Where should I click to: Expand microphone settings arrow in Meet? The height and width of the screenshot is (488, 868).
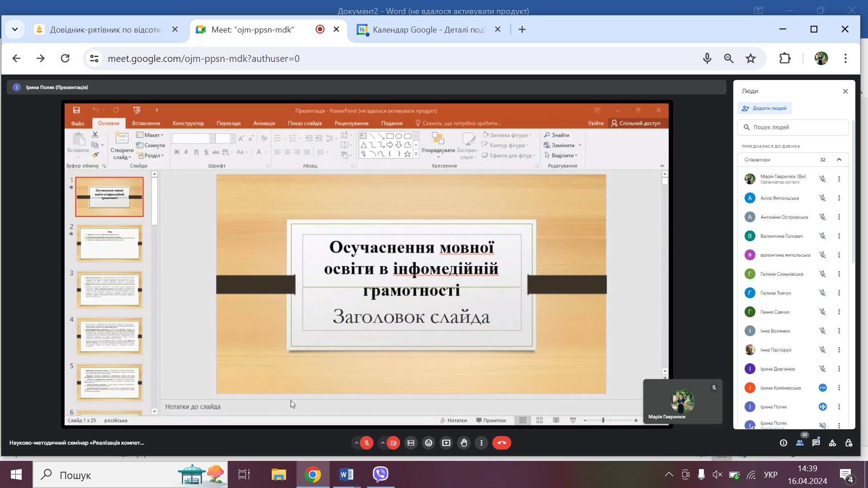click(356, 443)
